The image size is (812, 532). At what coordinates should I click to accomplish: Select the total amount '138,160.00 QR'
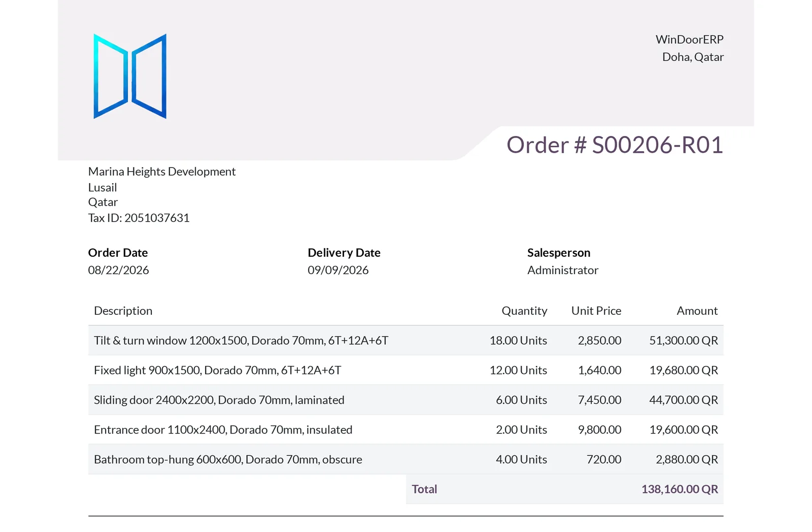680,489
